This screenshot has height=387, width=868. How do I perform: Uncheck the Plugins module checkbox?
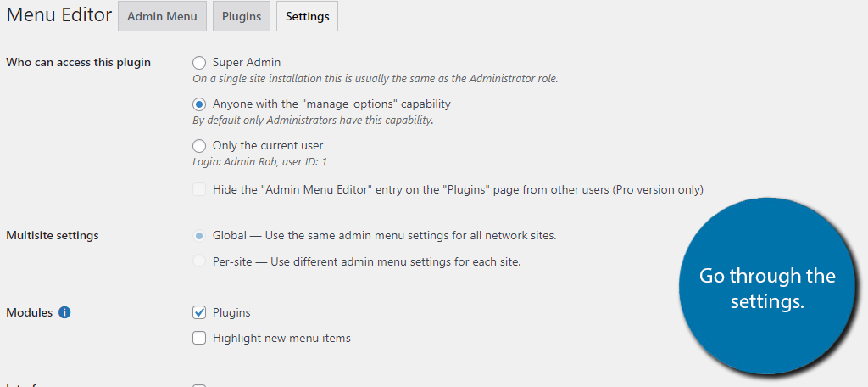pyautogui.click(x=199, y=312)
